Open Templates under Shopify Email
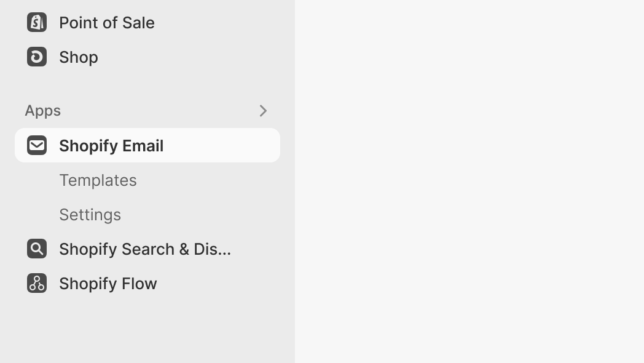Viewport: 644px width, 363px height. click(98, 180)
